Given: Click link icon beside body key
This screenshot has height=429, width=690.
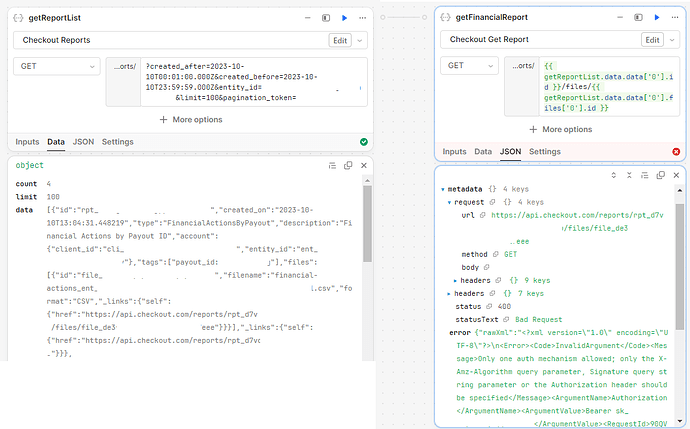Looking at the screenshot, I should 486,267.
